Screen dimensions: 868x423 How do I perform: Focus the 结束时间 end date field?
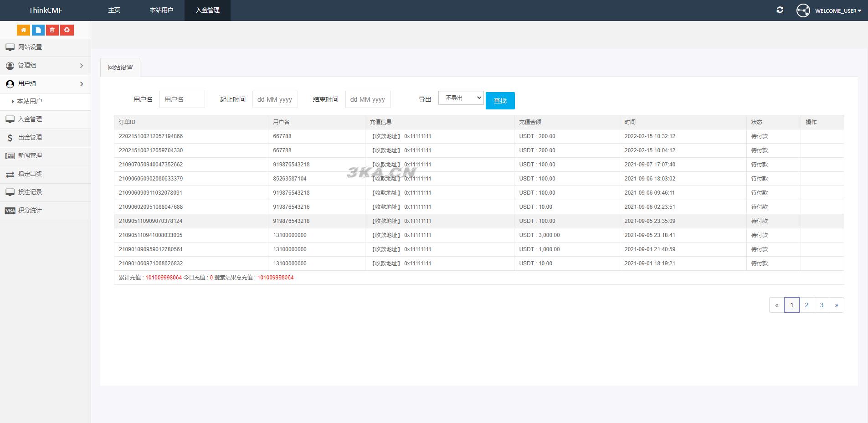click(368, 99)
